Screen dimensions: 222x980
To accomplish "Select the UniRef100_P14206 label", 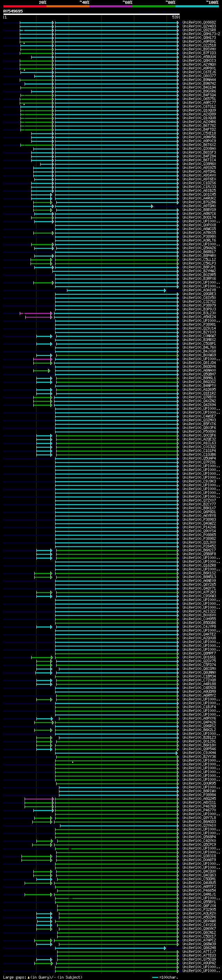I will tap(199, 527).
